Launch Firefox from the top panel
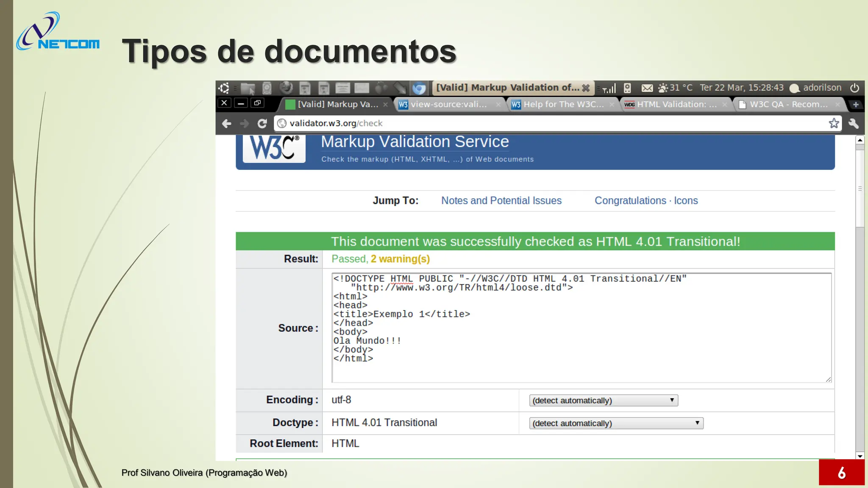The width and height of the screenshot is (868, 488). (286, 88)
